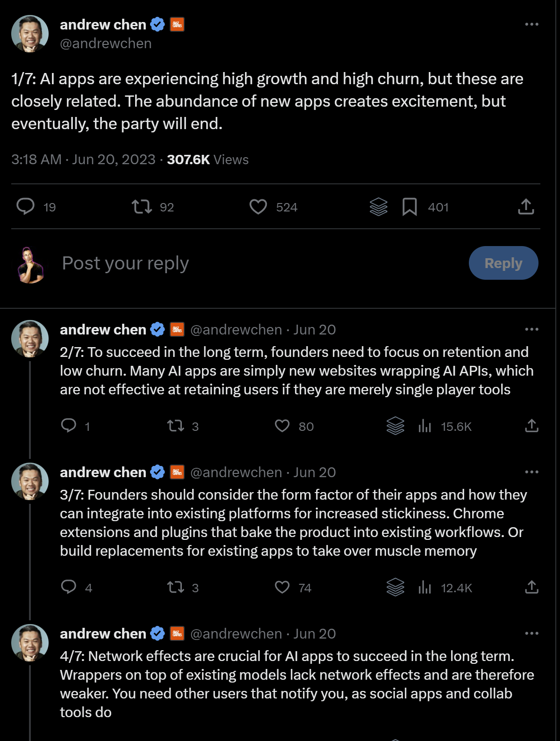Bookmark the main 1/7 tweet
The image size is (560, 741).
pos(410,207)
